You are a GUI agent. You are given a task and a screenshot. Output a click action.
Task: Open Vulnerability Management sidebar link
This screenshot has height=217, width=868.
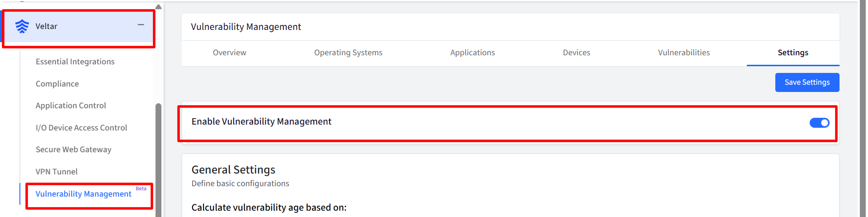84,194
